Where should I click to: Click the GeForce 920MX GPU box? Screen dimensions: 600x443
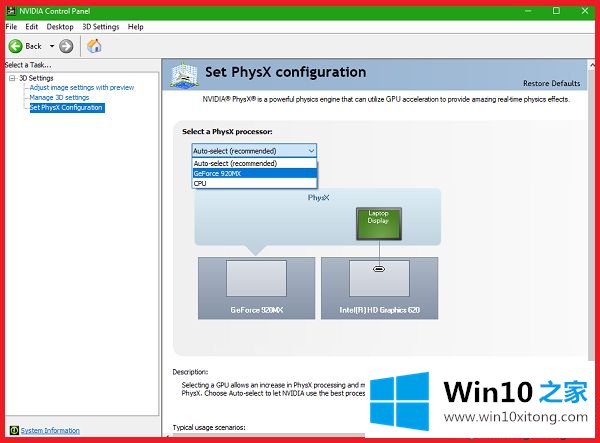(x=256, y=288)
